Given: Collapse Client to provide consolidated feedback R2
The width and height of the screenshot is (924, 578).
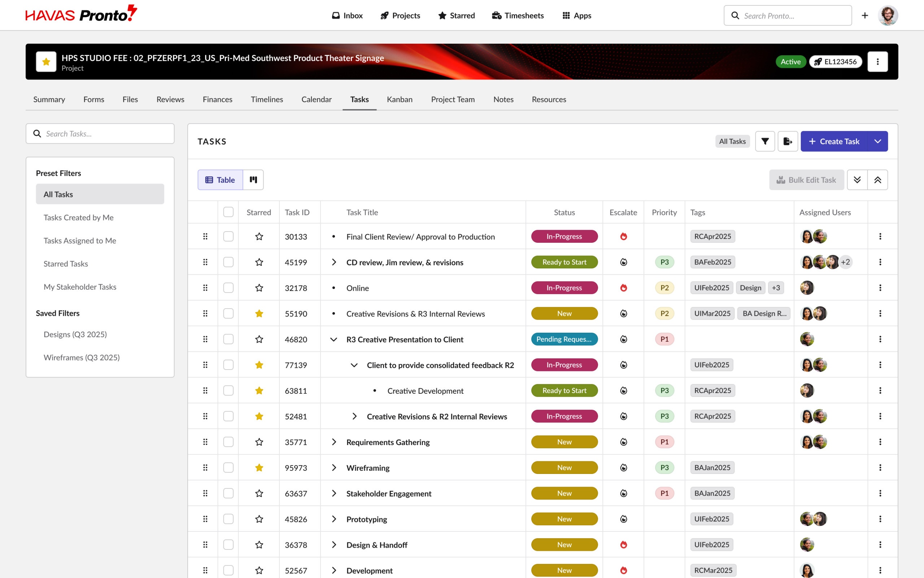Looking at the screenshot, I should point(354,365).
